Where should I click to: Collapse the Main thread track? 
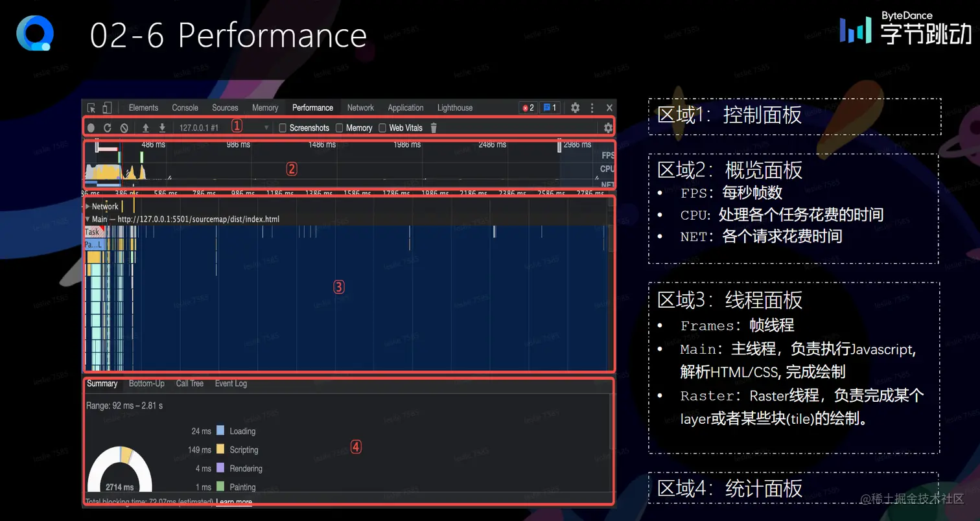[87, 219]
